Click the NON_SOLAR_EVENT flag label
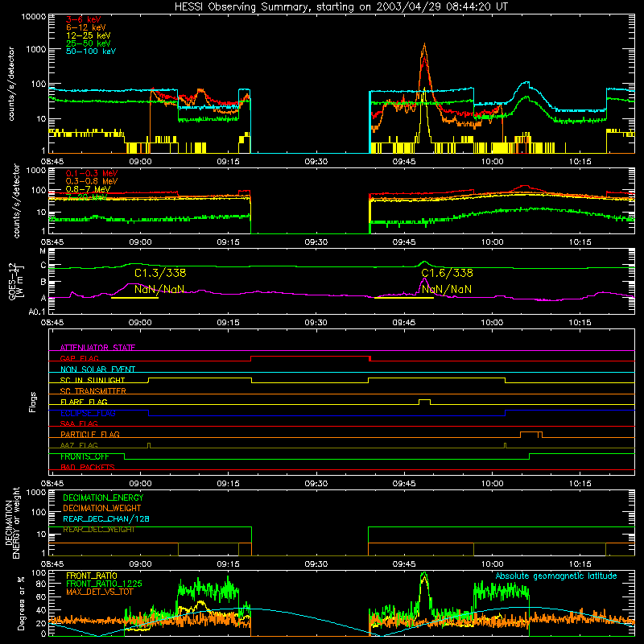The height and width of the screenshot is (644, 644). 97,369
